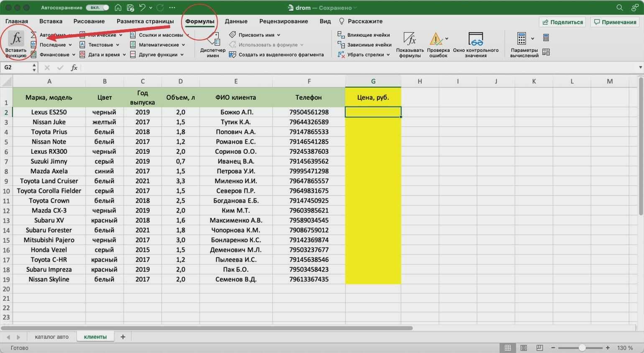Click the Name Box showing G2
The width and height of the screenshot is (644, 353).
click(x=17, y=67)
